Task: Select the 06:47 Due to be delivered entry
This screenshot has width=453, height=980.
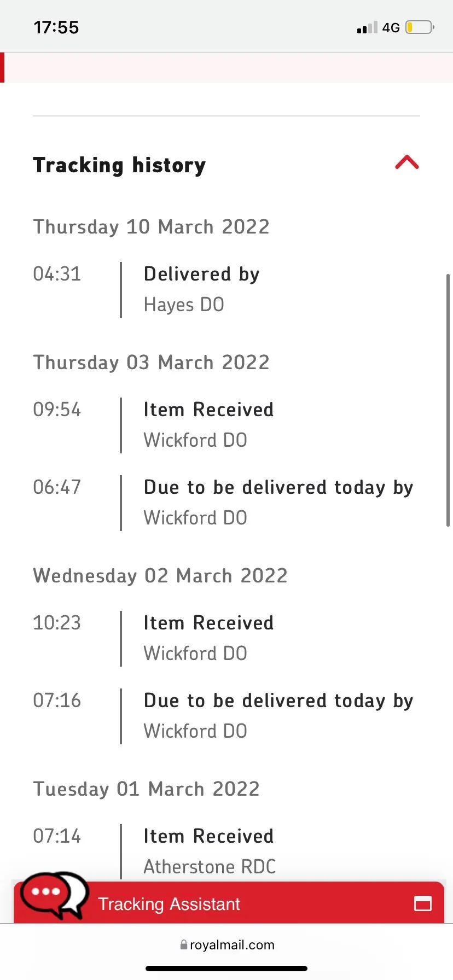Action: (x=226, y=503)
